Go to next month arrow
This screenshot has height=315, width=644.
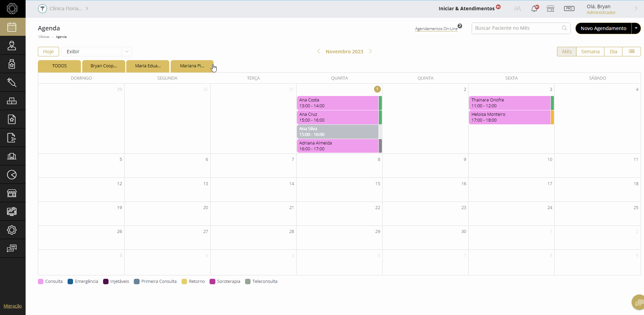[371, 51]
